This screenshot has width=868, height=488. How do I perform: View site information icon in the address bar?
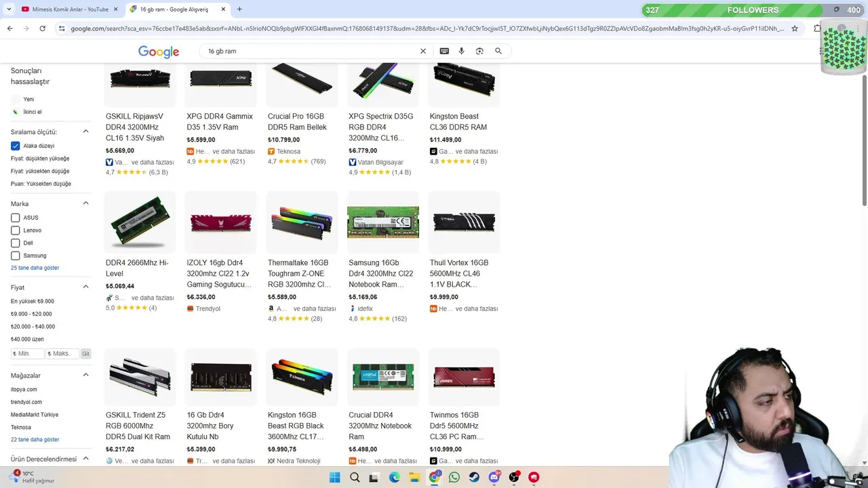coord(62,28)
